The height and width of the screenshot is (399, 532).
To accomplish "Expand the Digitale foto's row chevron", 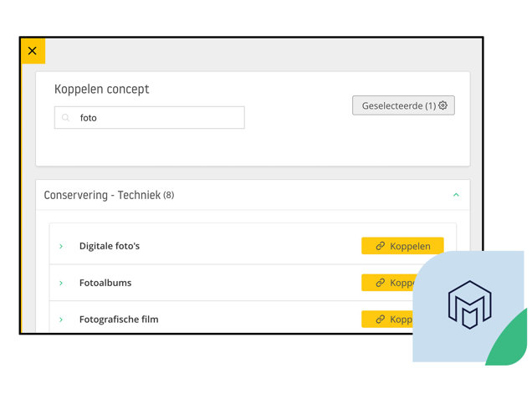I will (61, 246).
